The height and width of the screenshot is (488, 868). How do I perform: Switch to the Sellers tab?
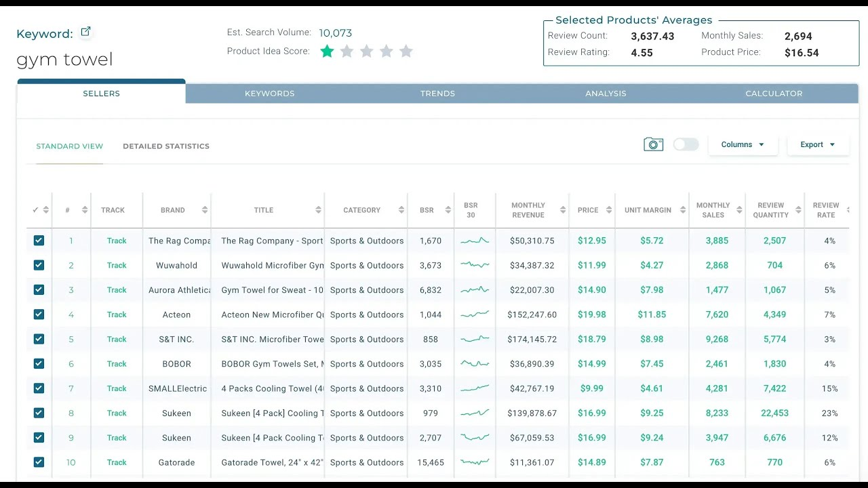102,93
